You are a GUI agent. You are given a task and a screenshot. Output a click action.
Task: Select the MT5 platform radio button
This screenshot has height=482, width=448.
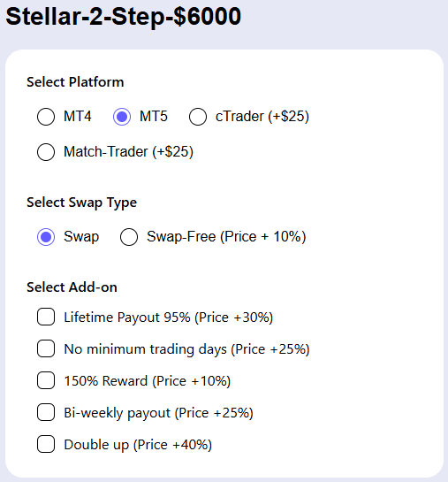coord(122,117)
